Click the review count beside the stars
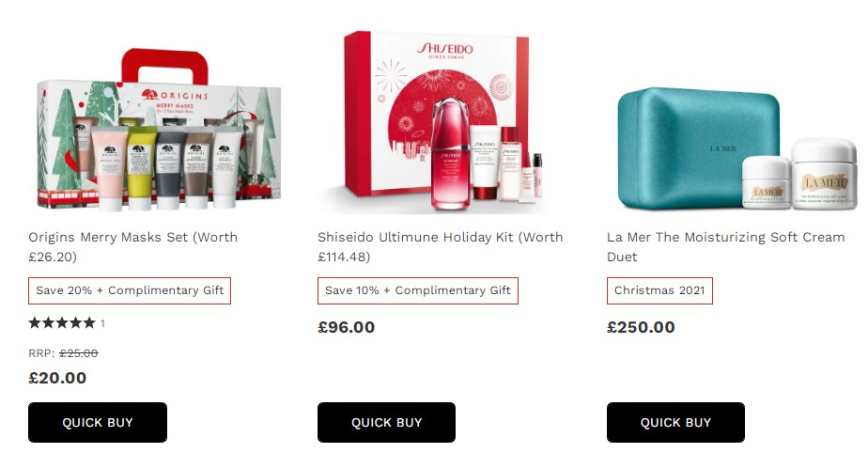Viewport: 868px width, 453px height. (x=102, y=323)
